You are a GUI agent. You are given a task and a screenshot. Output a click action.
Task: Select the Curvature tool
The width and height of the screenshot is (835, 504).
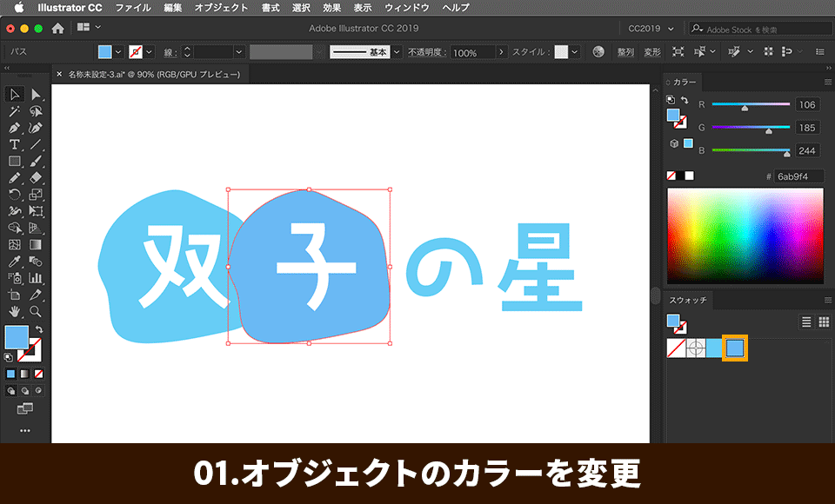click(36, 128)
